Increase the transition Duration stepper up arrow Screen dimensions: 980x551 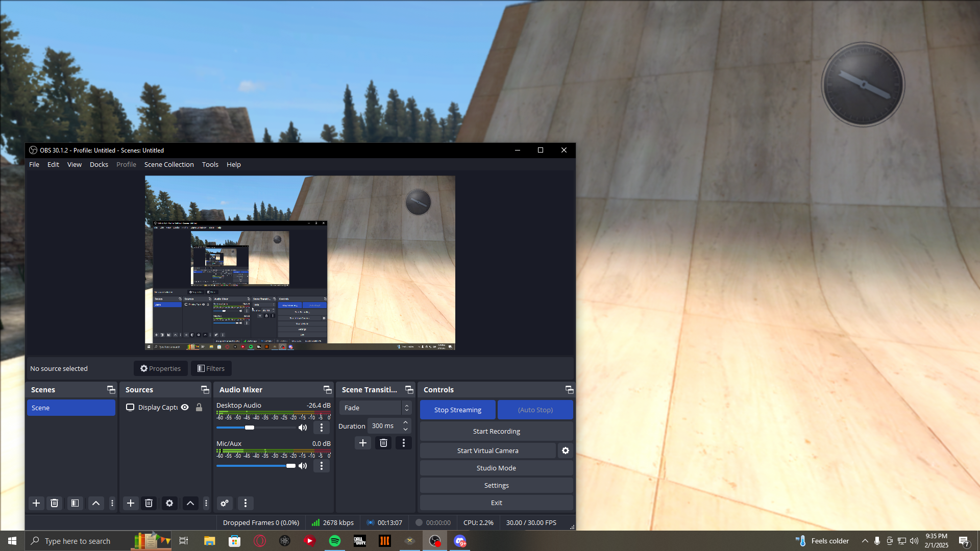405,422
